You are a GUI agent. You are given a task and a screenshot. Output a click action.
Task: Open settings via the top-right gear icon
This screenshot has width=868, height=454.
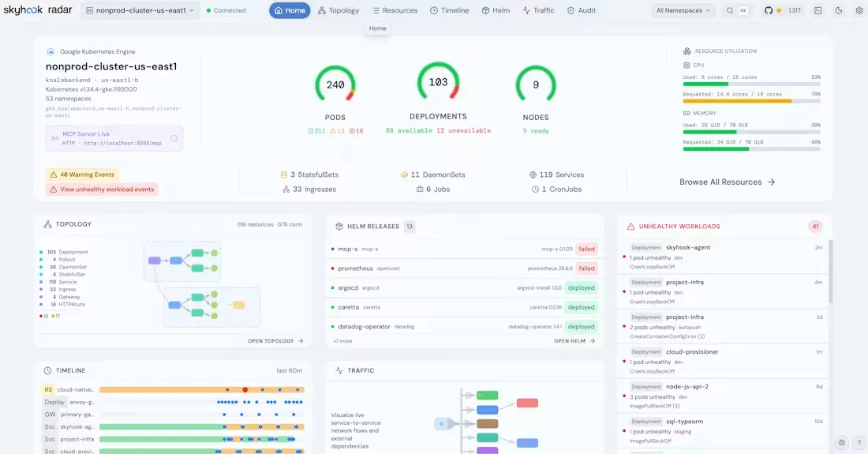click(x=859, y=10)
